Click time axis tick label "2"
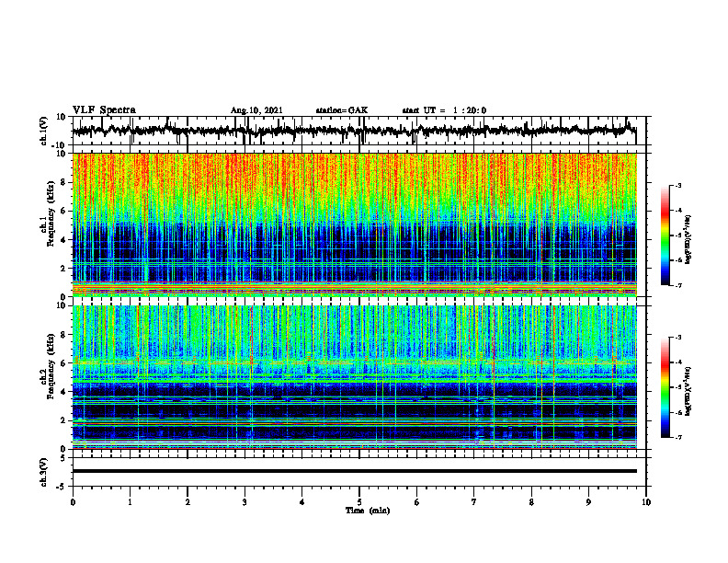Viewport: 728px width, 563px height. pos(188,502)
